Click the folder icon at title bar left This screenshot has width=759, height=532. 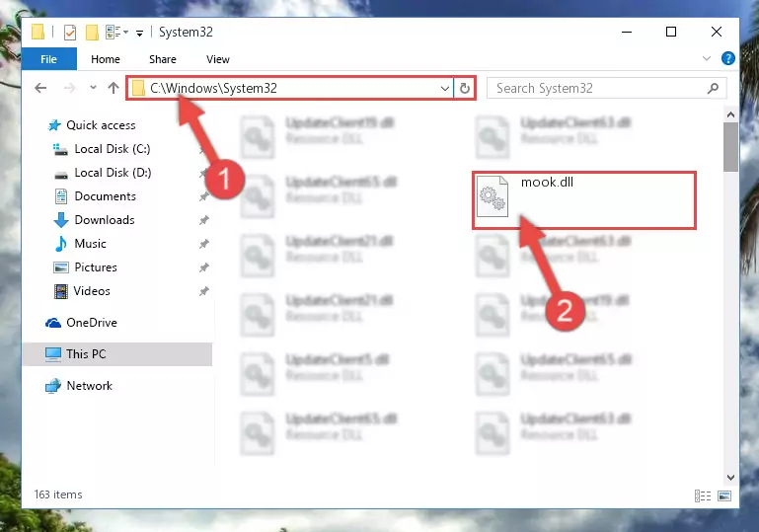(x=38, y=32)
